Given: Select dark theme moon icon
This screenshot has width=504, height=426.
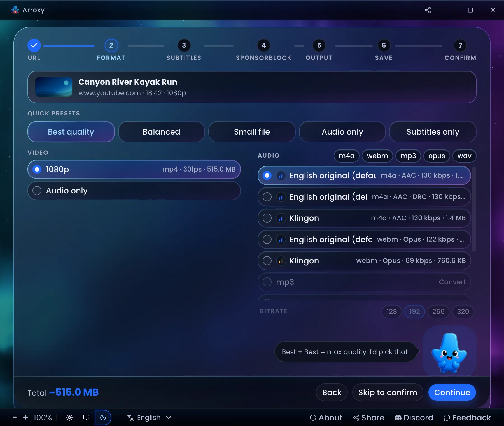Looking at the screenshot, I should coord(103,418).
